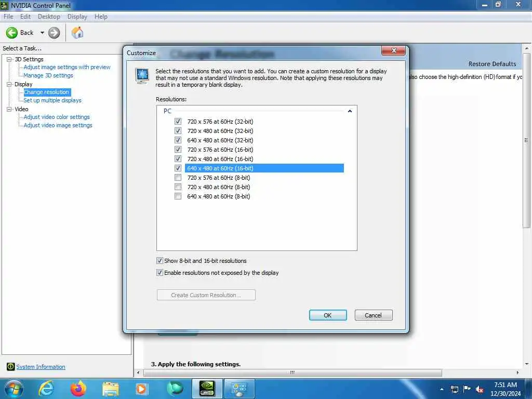The width and height of the screenshot is (532, 399).
Task: Close the Customize dialog
Action: point(394,50)
